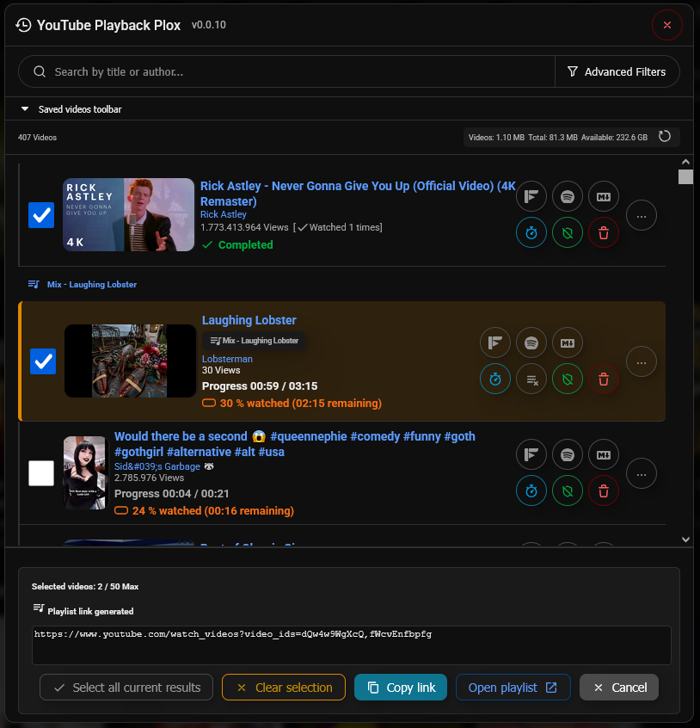Click stopwatch icon on queennephie video row

click(x=531, y=490)
